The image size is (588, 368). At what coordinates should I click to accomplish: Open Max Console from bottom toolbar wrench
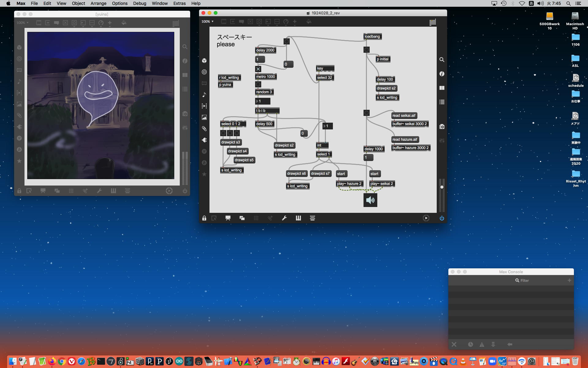pos(284,218)
